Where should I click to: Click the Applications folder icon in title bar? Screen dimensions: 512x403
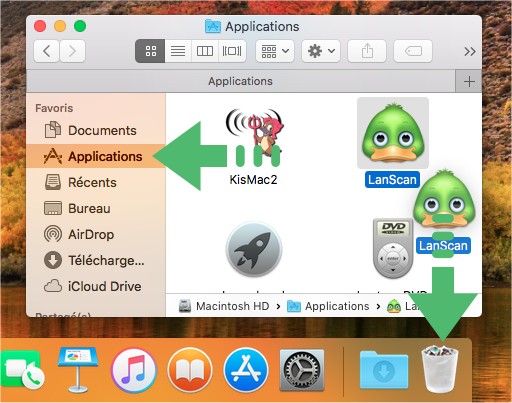[213, 26]
